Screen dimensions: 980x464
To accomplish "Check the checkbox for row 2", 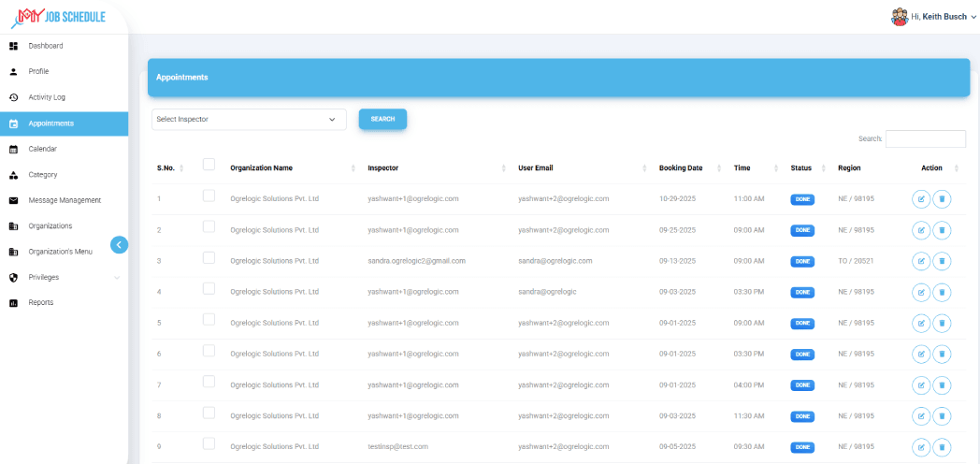I will tap(209, 226).
